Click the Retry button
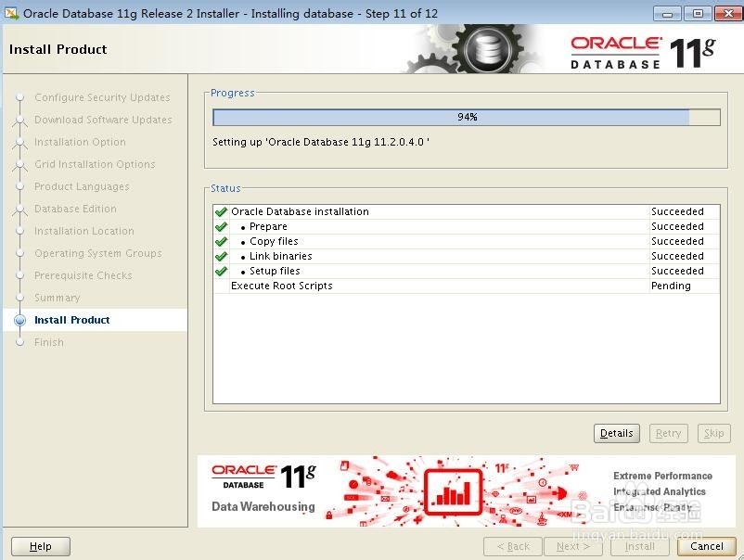This screenshot has height=560, width=744. point(668,433)
